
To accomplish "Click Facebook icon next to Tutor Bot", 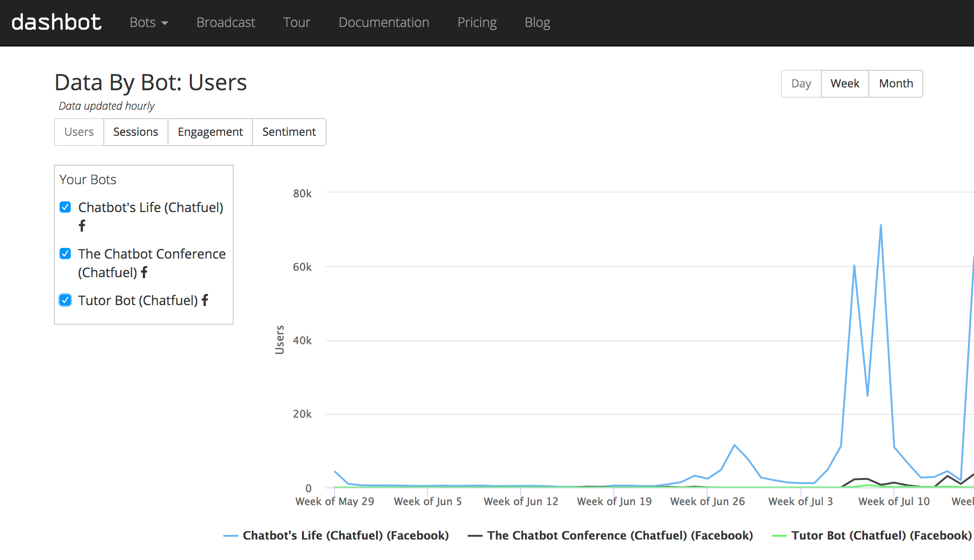I will click(205, 300).
